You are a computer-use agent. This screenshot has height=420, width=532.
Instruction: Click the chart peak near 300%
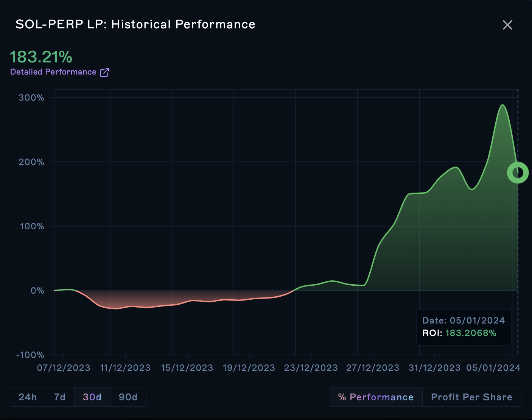point(502,105)
